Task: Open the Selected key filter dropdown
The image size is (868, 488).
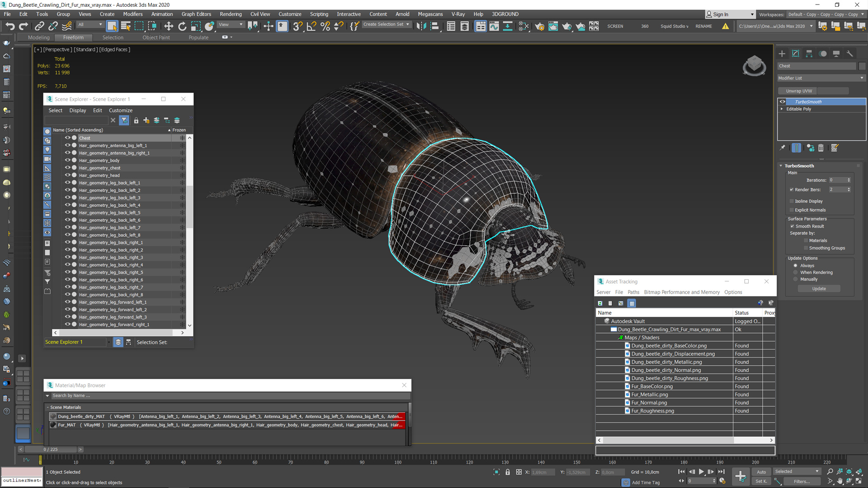Action: click(x=797, y=472)
